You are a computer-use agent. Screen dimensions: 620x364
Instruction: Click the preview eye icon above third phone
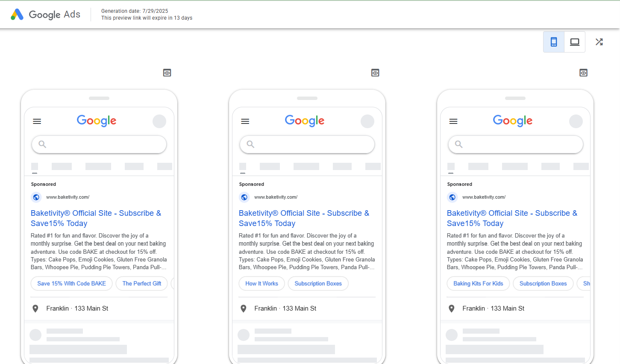583,73
